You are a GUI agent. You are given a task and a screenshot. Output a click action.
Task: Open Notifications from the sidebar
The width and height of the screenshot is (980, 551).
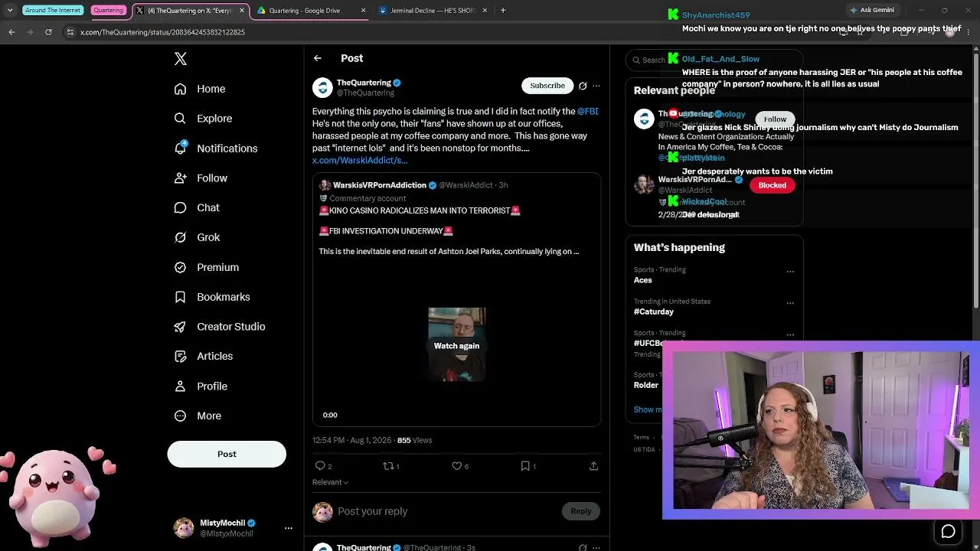[216, 148]
